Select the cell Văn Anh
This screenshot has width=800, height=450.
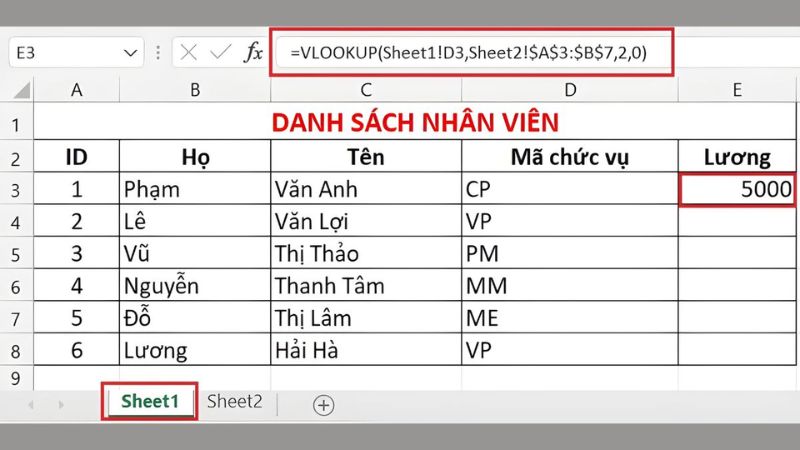[x=366, y=189]
